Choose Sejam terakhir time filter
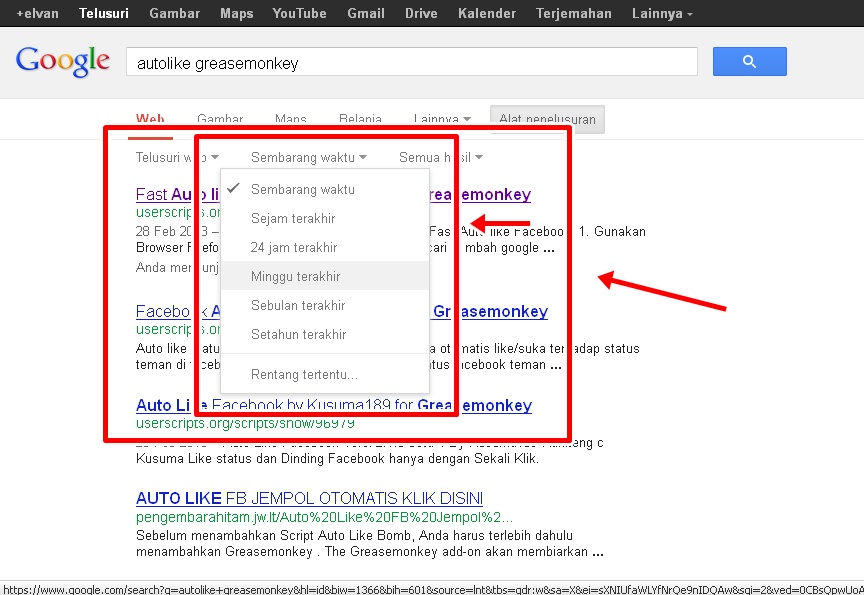The width and height of the screenshot is (864, 595). [x=325, y=219]
